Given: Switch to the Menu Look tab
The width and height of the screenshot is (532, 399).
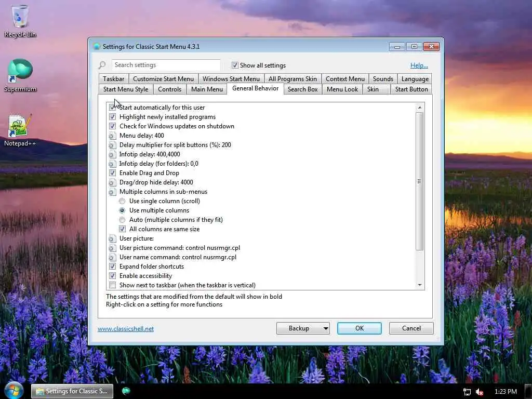Looking at the screenshot, I should point(342,89).
